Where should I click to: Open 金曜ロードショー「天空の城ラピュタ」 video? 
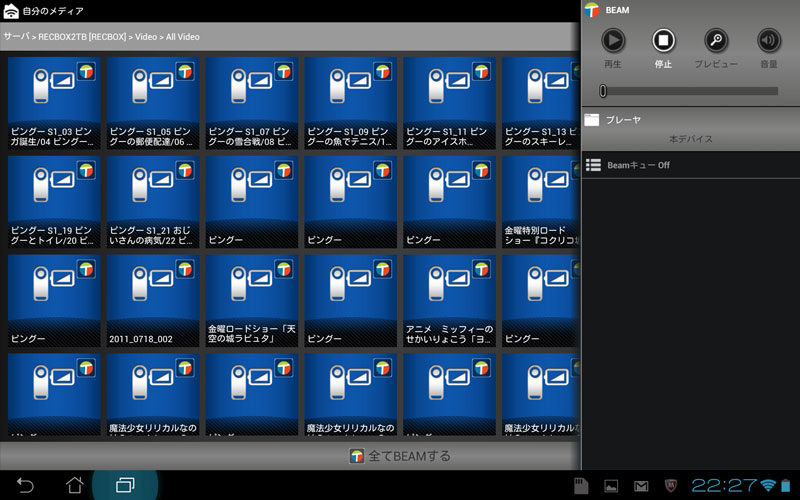pyautogui.click(x=252, y=300)
